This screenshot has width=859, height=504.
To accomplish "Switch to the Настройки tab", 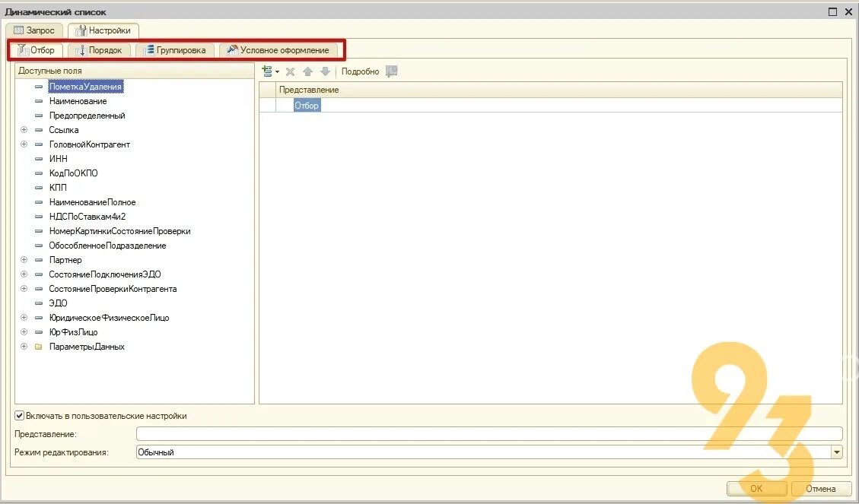I will (103, 30).
